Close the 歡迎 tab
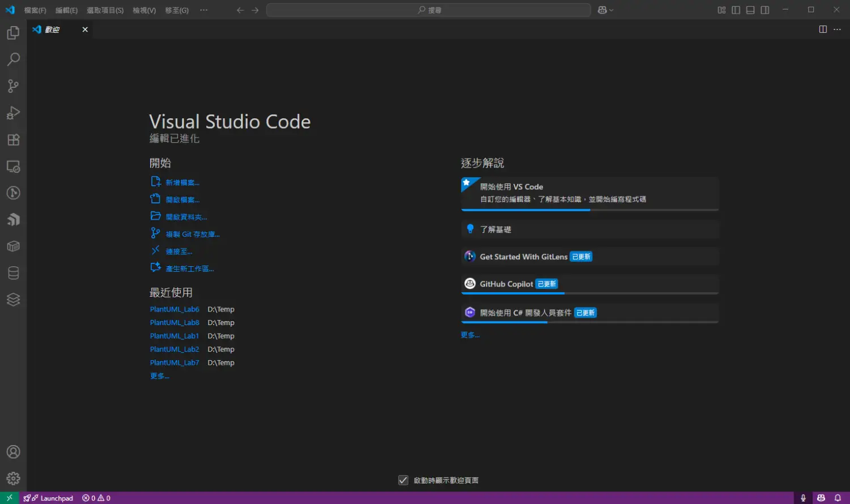The image size is (850, 504). [85, 29]
